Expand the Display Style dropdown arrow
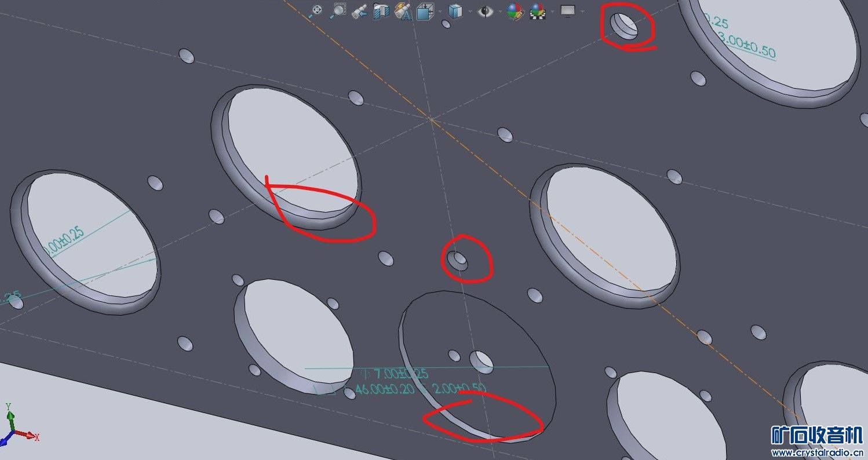The height and width of the screenshot is (460, 868). pyautogui.click(x=469, y=11)
